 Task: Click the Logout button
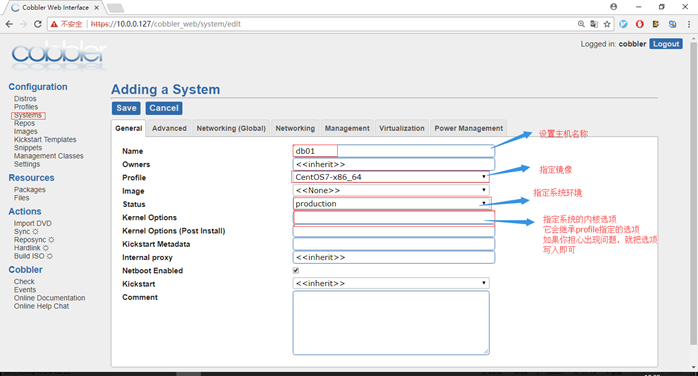tap(666, 44)
